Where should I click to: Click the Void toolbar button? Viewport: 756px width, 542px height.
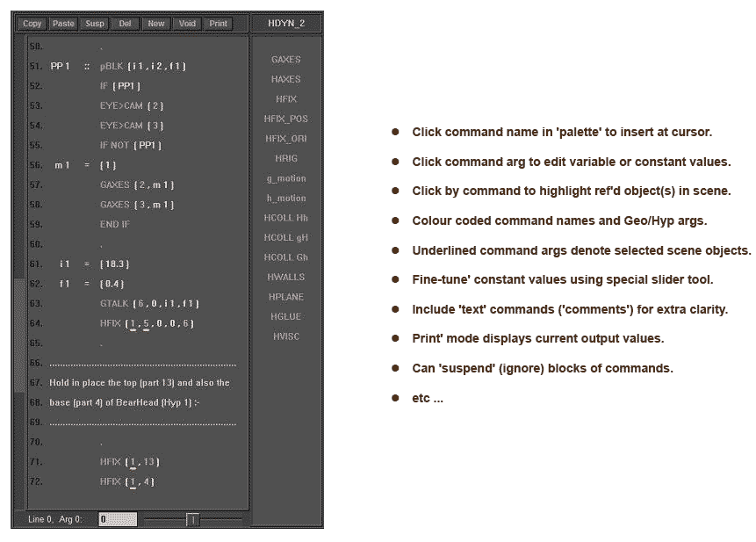click(x=187, y=24)
